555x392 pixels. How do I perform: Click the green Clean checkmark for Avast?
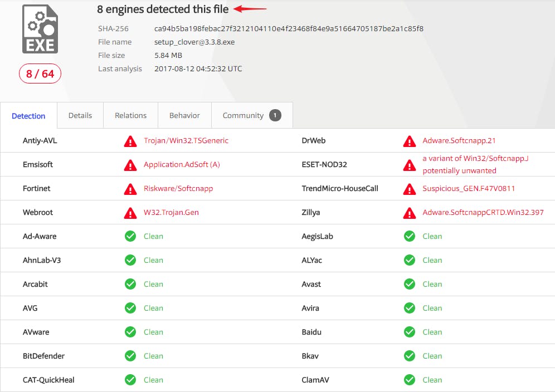[408, 284]
